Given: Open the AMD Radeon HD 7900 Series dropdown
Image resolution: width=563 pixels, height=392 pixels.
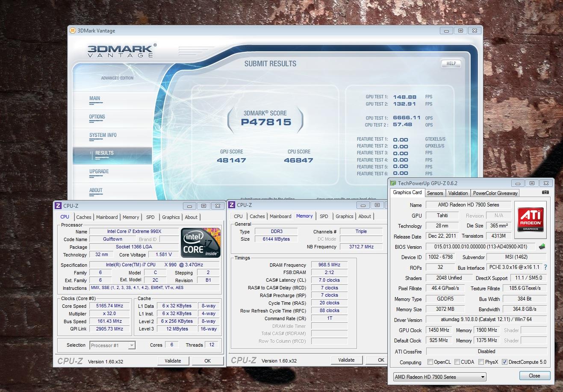Looking at the screenshot, I should click(x=440, y=377).
